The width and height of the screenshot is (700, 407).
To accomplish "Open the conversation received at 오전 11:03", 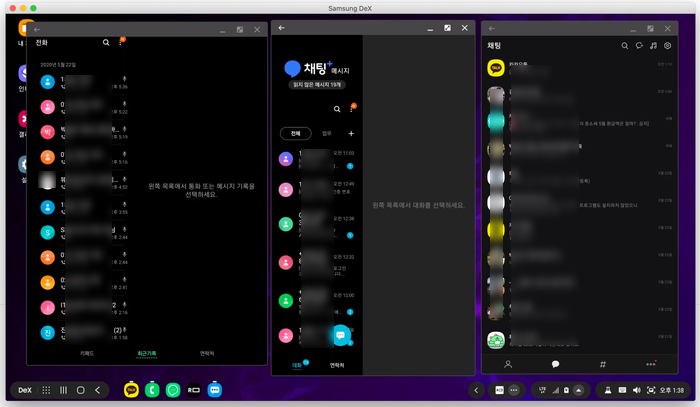I will click(317, 159).
